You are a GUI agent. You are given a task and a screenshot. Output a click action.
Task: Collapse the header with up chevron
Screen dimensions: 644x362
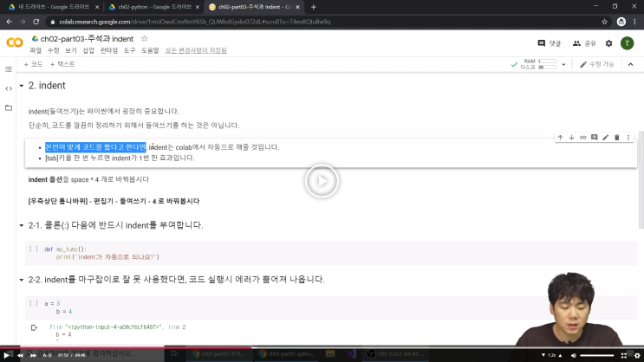click(x=630, y=64)
